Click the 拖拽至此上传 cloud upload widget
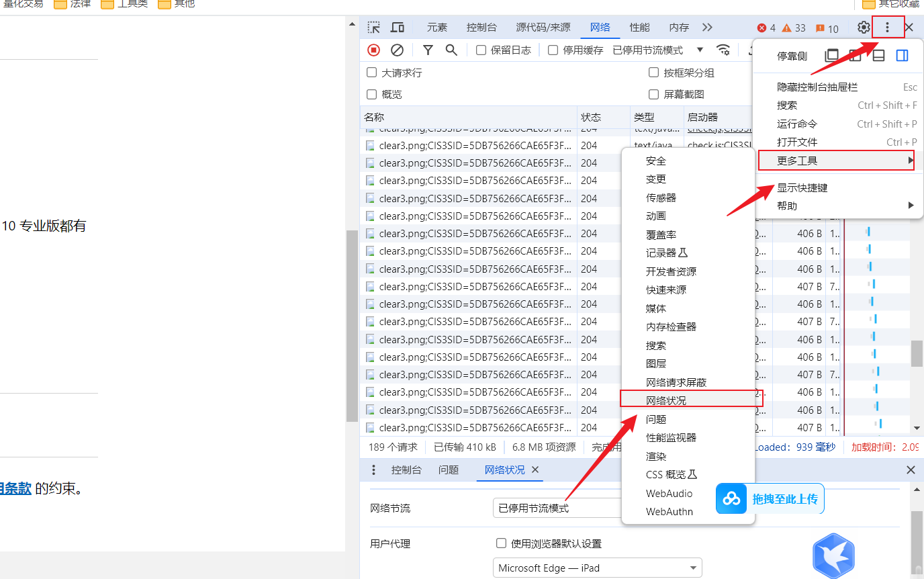This screenshot has height=579, width=924. (x=770, y=498)
